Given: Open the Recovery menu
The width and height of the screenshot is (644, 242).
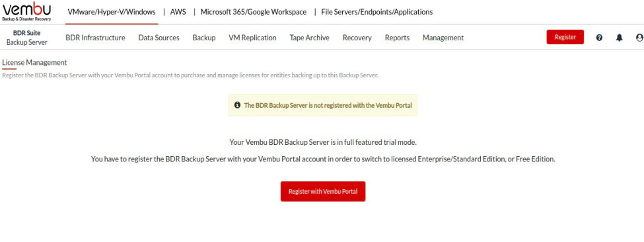Looking at the screenshot, I should click(x=357, y=38).
